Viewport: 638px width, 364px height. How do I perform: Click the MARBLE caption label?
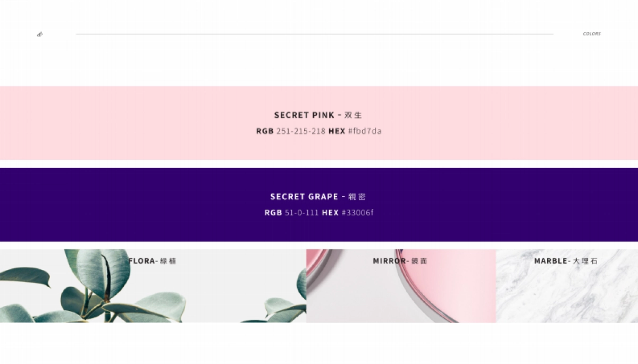coord(551,261)
